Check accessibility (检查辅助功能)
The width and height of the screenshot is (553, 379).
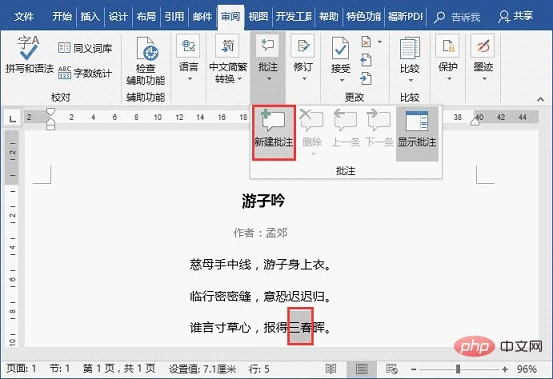point(146,61)
